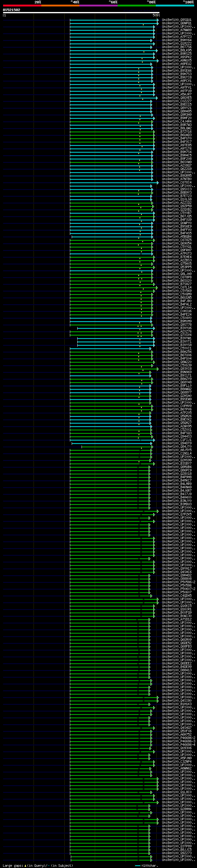Click the query end position label 509
The image size is (197, 868).
[x=155, y=15]
